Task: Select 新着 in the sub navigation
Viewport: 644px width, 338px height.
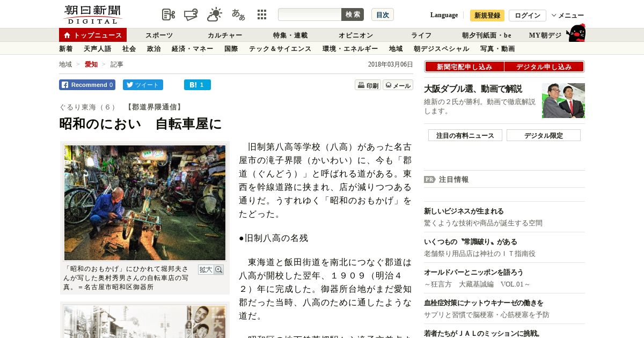Action: coord(66,49)
